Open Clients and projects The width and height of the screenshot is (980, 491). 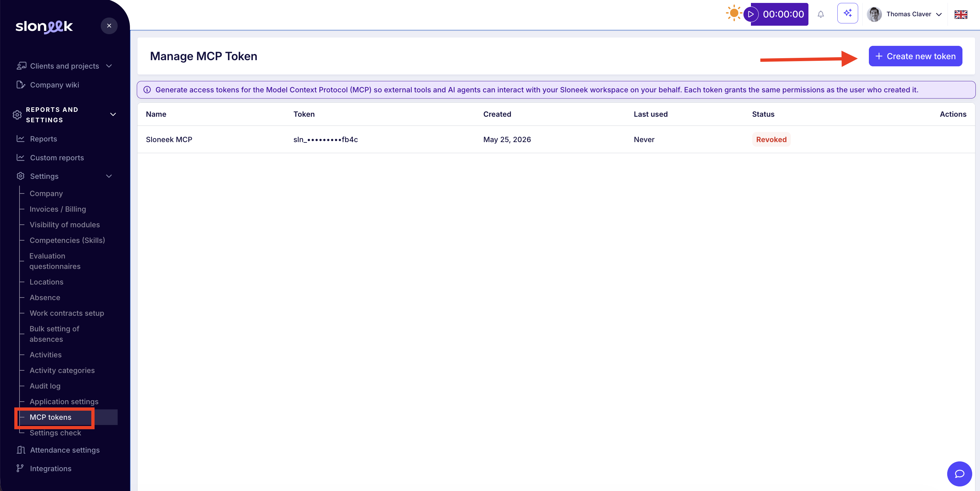pos(64,66)
